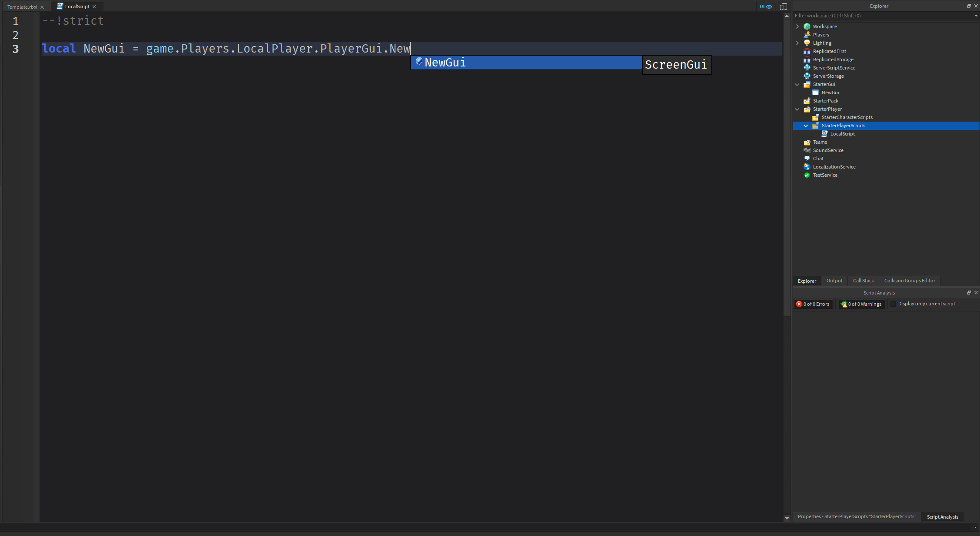Collapse the StarterPlayerScripts node
This screenshot has height=536, width=980.
[x=806, y=126]
